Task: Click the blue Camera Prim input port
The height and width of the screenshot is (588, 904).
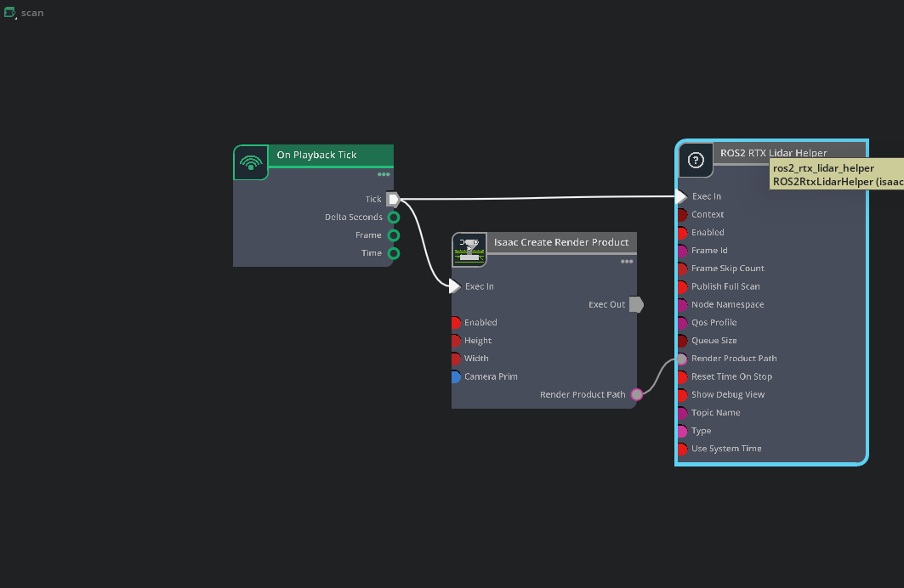Action: coord(456,376)
